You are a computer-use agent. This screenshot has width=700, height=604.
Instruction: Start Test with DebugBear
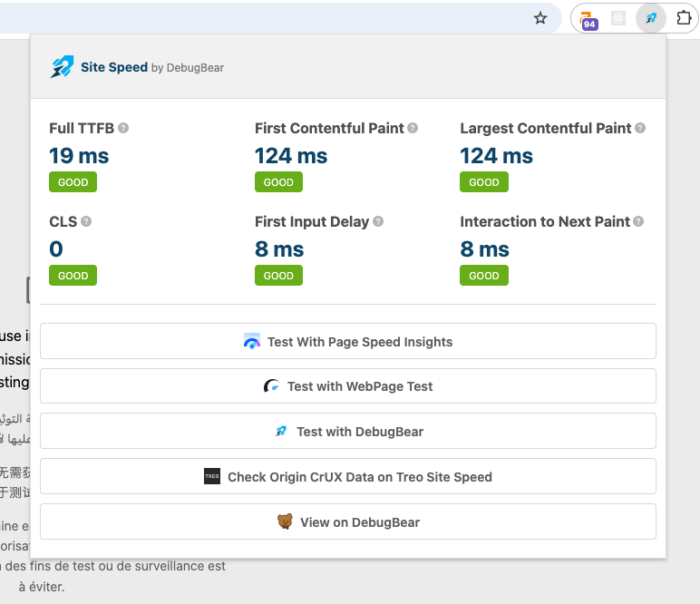[348, 431]
